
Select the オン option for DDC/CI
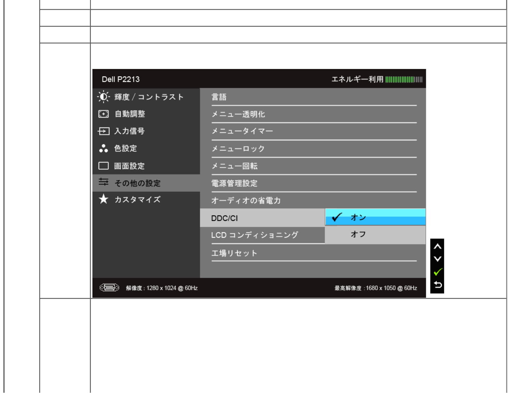(x=375, y=217)
